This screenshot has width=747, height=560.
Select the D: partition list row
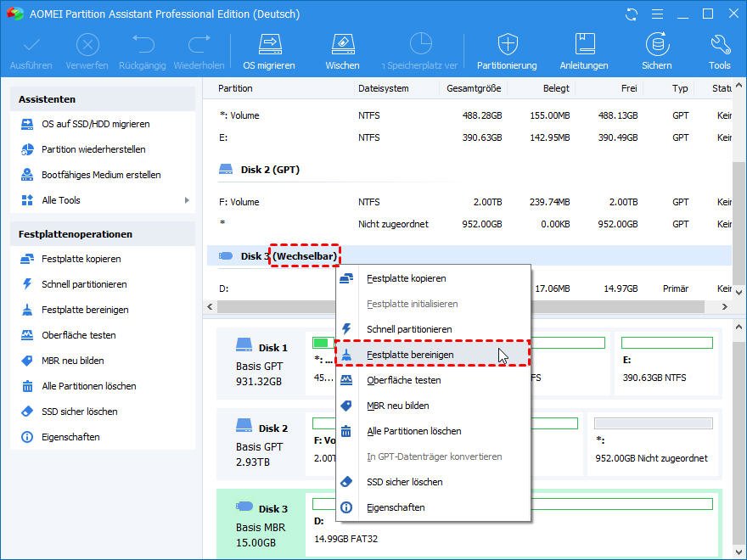(469, 288)
